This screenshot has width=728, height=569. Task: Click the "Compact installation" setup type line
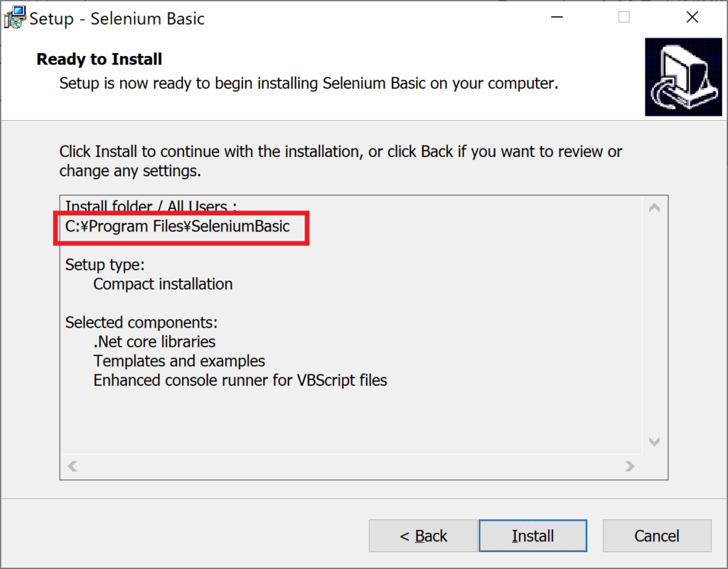(163, 284)
